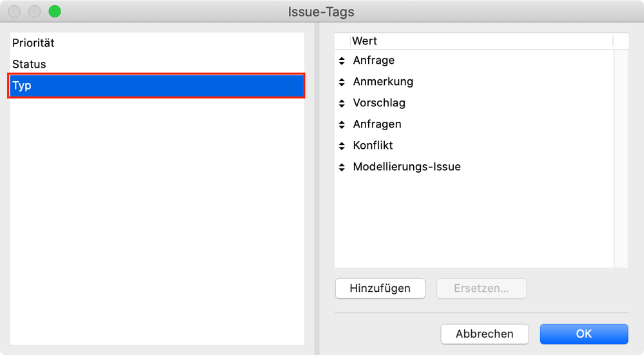
Task: Click reorder handle beside Anfragen
Action: click(342, 124)
